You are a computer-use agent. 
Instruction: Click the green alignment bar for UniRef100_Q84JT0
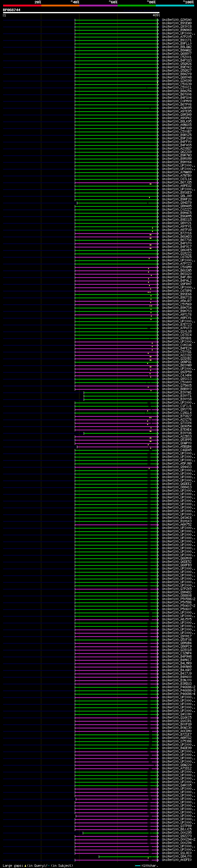pyautogui.click(x=128, y=857)
